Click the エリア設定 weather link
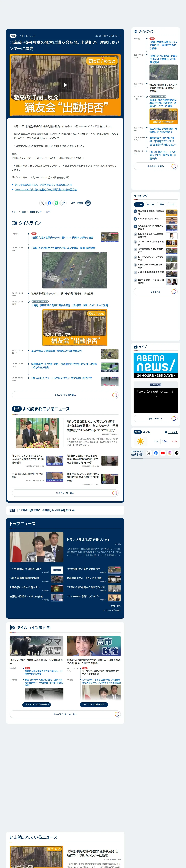The width and height of the screenshot is (186, 868). point(173,432)
